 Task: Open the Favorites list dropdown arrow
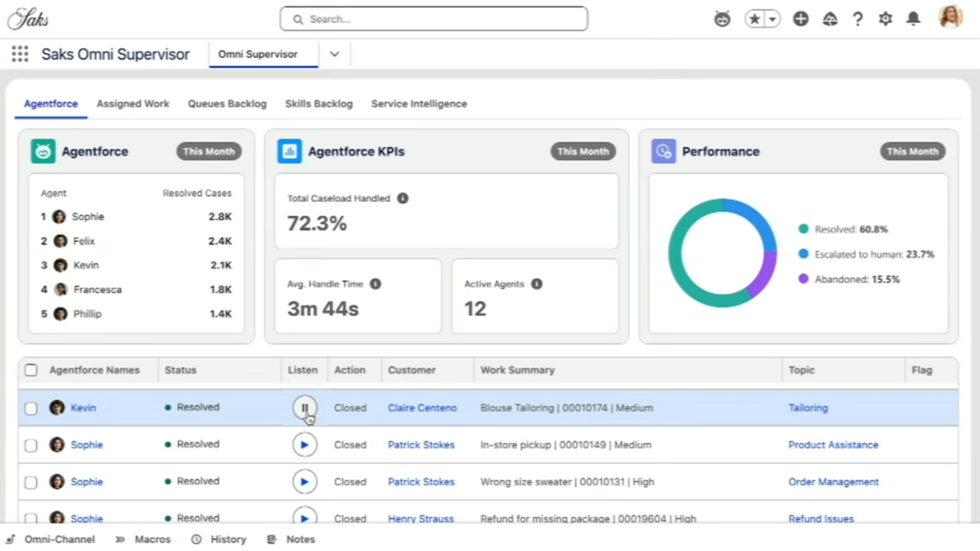click(773, 19)
